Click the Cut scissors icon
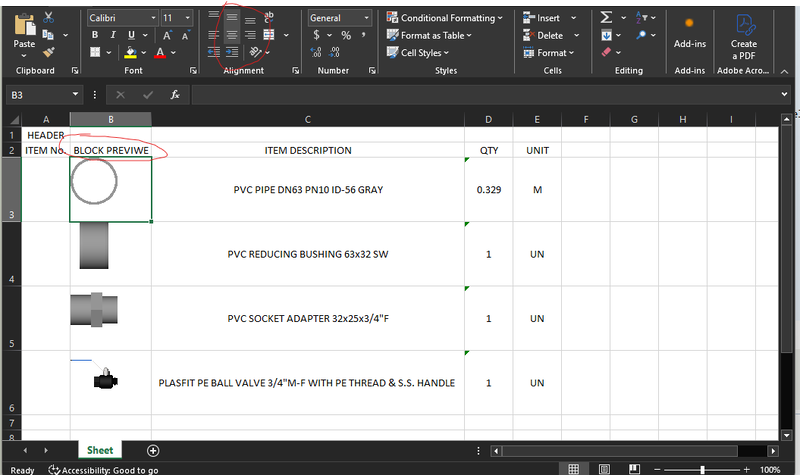 pyautogui.click(x=50, y=18)
